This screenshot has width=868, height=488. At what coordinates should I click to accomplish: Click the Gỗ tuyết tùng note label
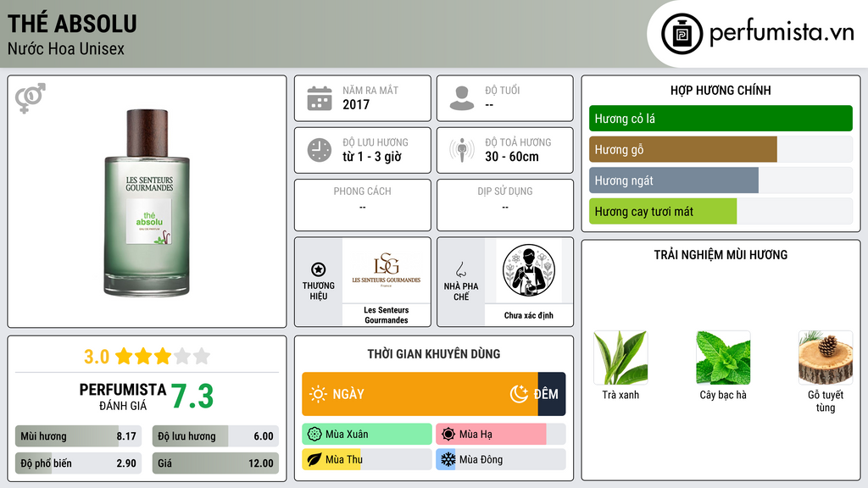click(826, 401)
